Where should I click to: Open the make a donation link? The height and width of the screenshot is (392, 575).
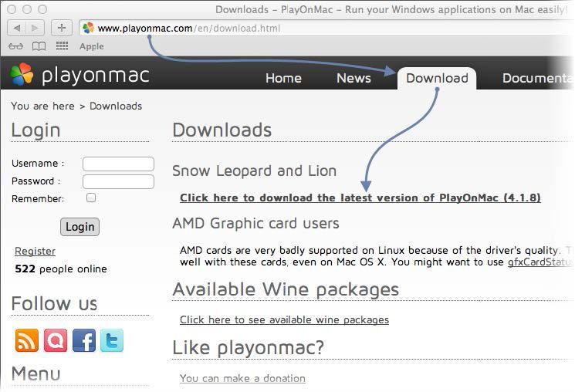(242, 378)
